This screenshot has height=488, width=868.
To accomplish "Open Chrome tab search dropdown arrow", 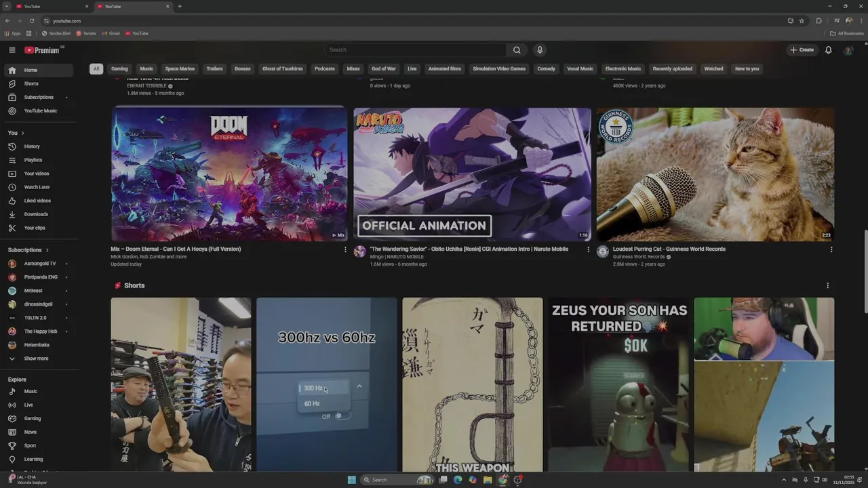I will pyautogui.click(x=6, y=6).
